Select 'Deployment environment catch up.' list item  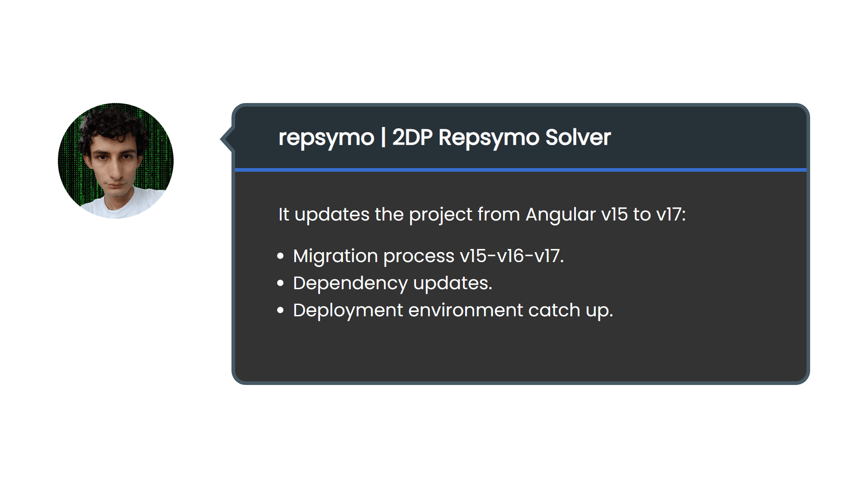tap(453, 310)
